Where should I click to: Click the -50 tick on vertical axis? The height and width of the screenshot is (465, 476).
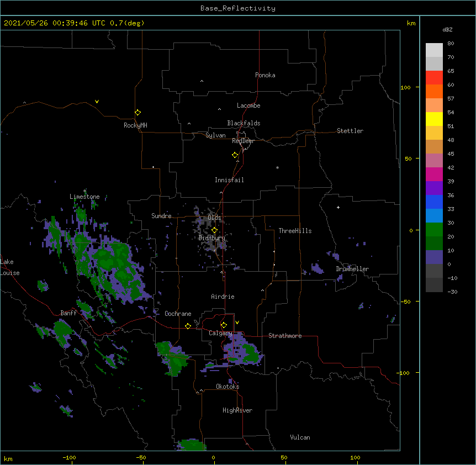[x=405, y=302]
